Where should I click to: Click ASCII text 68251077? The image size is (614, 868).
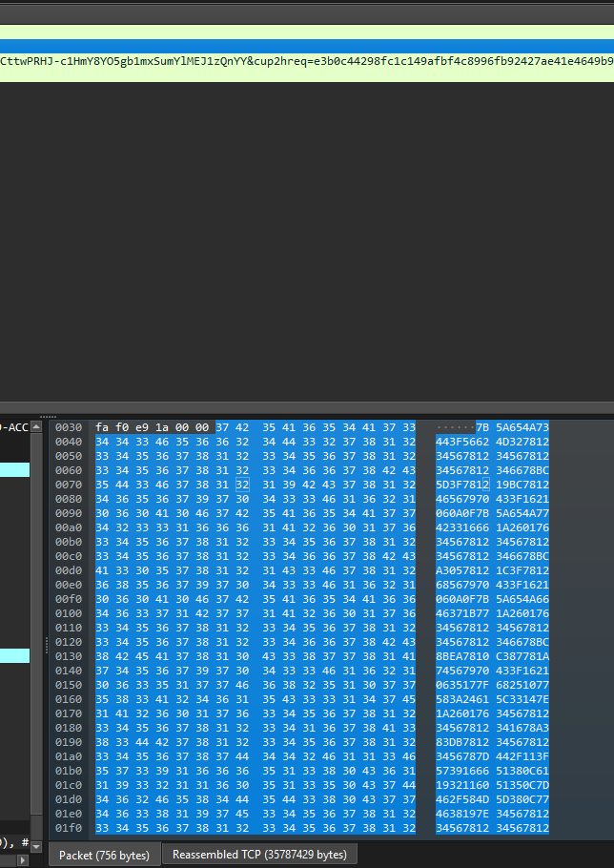(522, 685)
